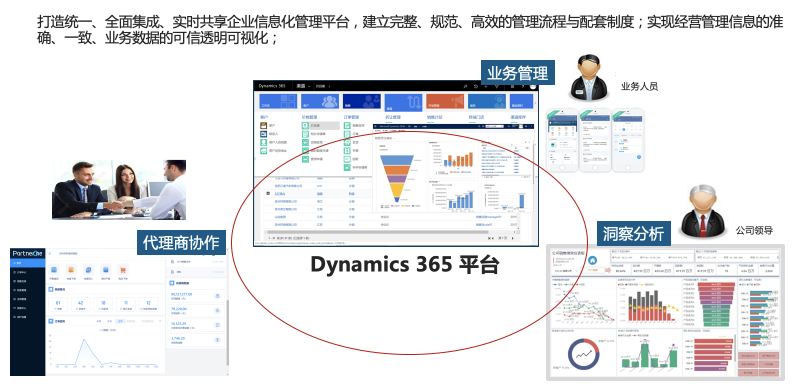803x388 pixels.
Task: Open the first green icon under 订单管理
Action: [347, 125]
